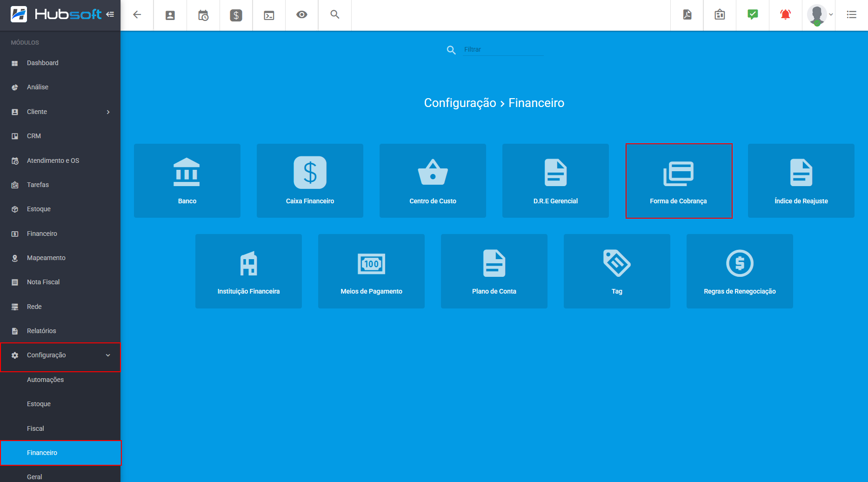Image resolution: width=868 pixels, height=482 pixels.
Task: Expand the Cliente submenu chevron
Action: [108, 112]
